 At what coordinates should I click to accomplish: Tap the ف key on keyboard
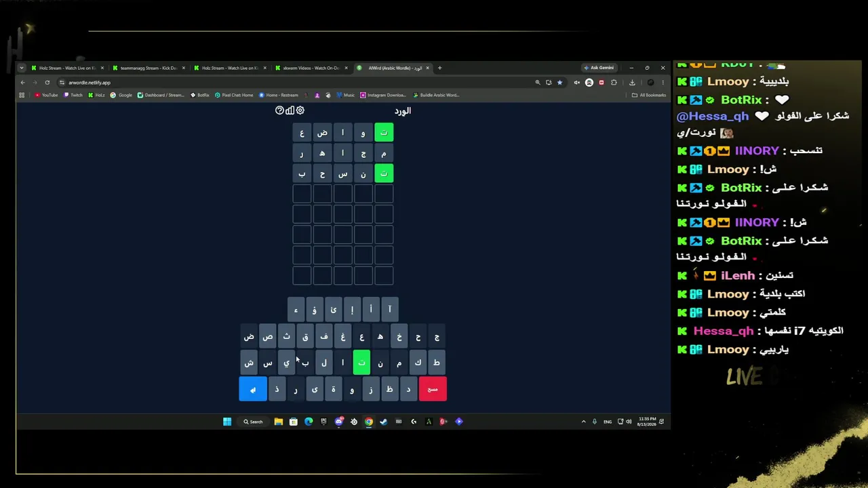tap(324, 337)
